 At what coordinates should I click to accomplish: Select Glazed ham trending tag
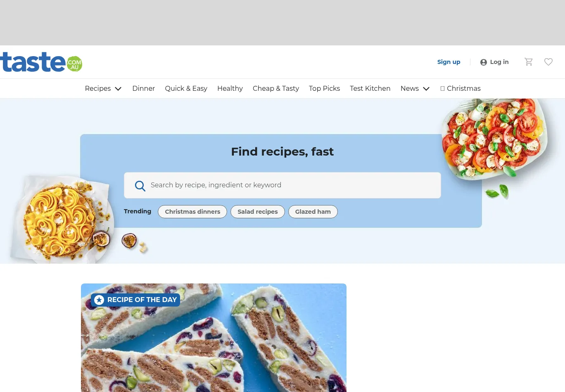point(313,212)
